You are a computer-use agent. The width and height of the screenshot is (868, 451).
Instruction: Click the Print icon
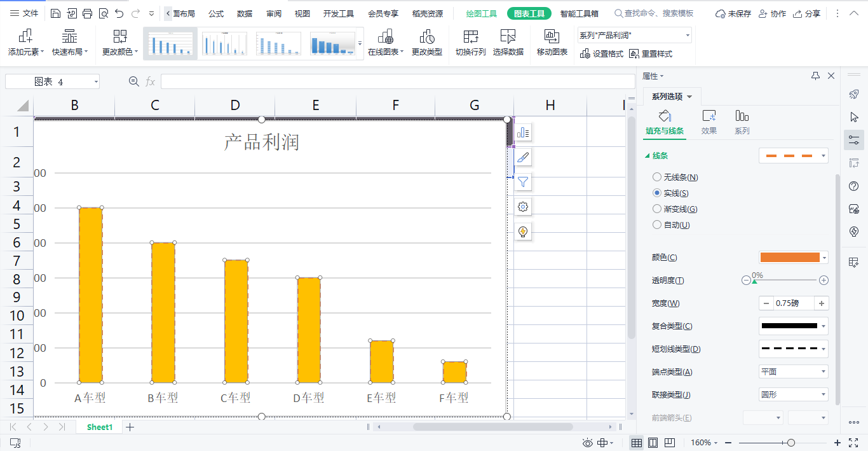click(x=88, y=13)
